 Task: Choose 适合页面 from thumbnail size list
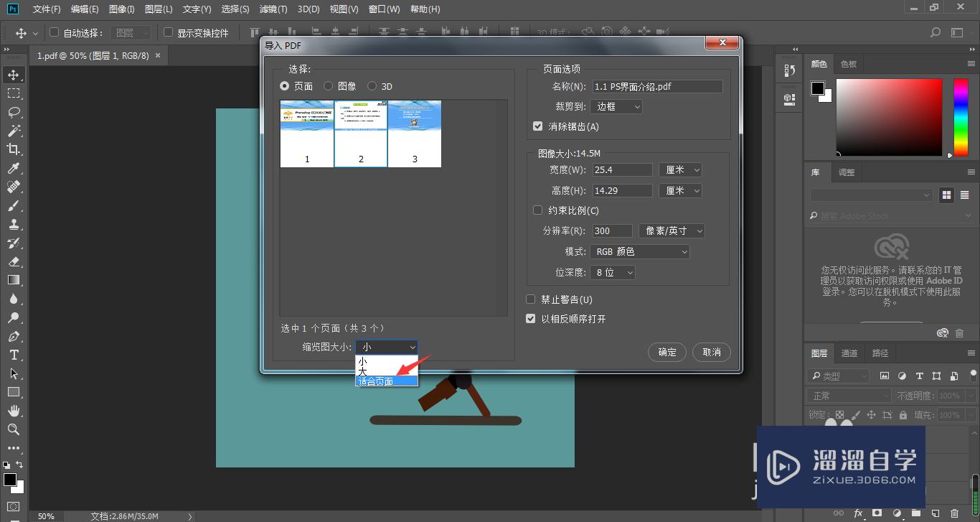coord(387,381)
